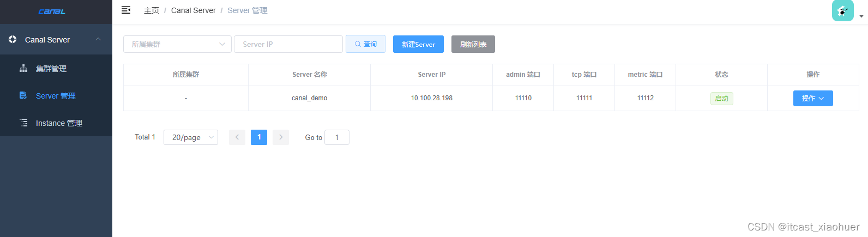Click the canal logo in sidebar
Screen dimensions: 868x237
click(x=52, y=11)
